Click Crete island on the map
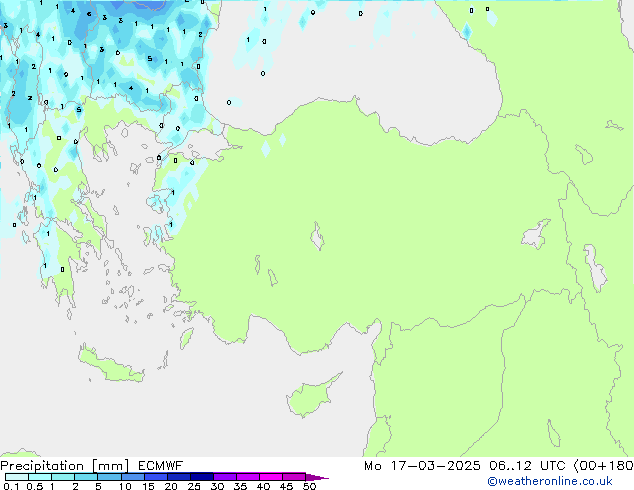The width and height of the screenshot is (634, 490). point(110,365)
